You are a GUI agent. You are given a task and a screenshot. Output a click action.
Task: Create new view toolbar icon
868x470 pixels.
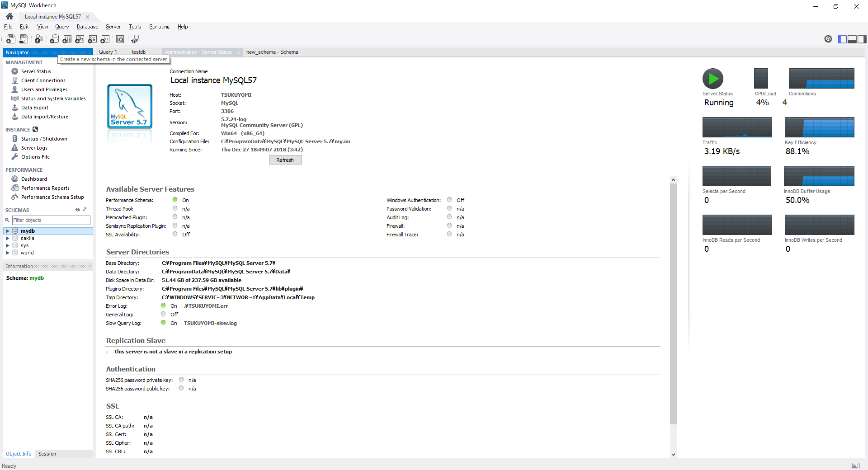point(80,39)
